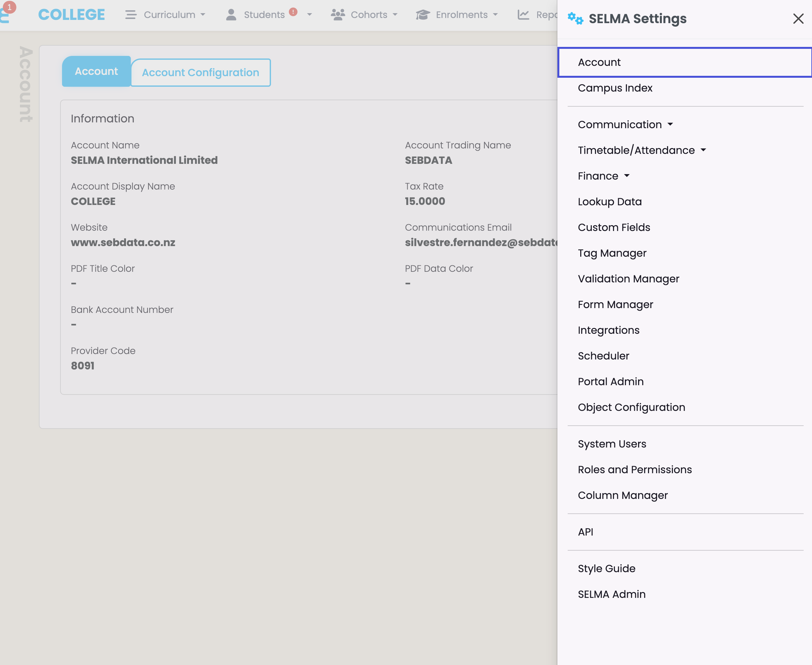The width and height of the screenshot is (812, 665).
Task: Click the COLLEGE logo text
Action: pyautogui.click(x=72, y=14)
